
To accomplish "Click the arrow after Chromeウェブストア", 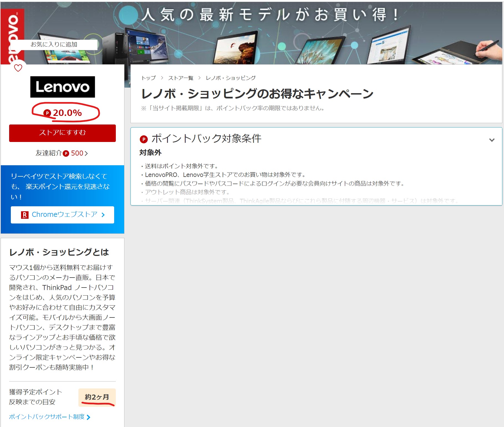I will tap(103, 215).
